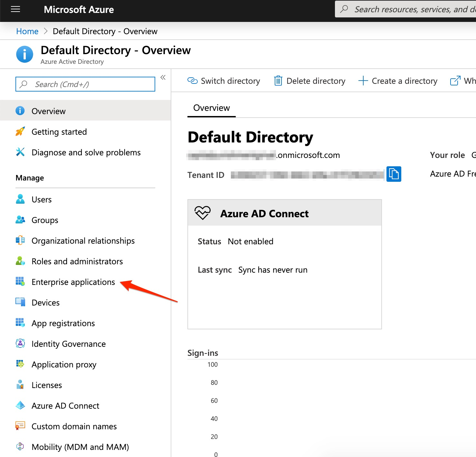Click Delete directory in the command bar
The image size is (476, 457).
click(310, 81)
